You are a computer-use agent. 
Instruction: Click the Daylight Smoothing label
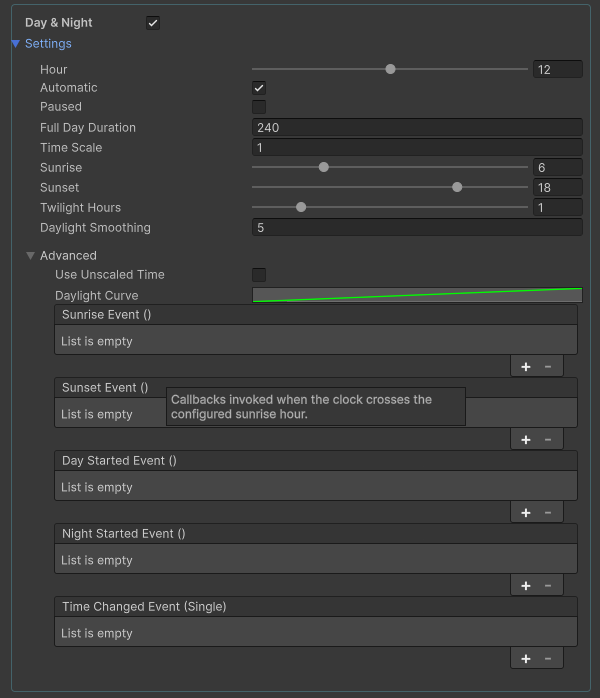tap(95, 227)
